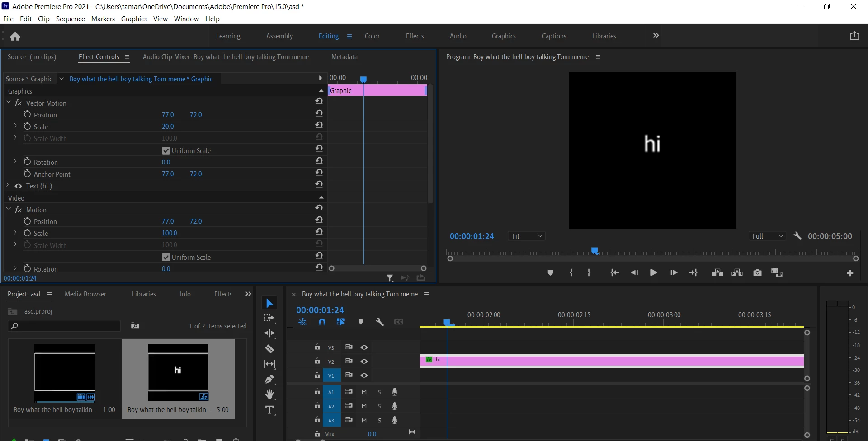This screenshot has width=868, height=441.
Task: Click Vector Motion Scale value 20.0
Action: point(168,127)
